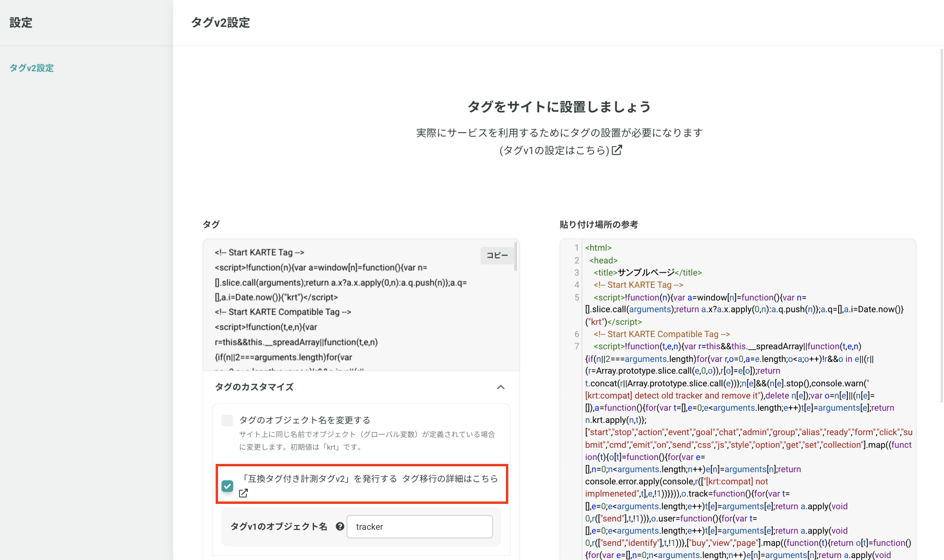Open the タグ移行の詳細はこちら link
The image size is (944, 560).
click(450, 479)
